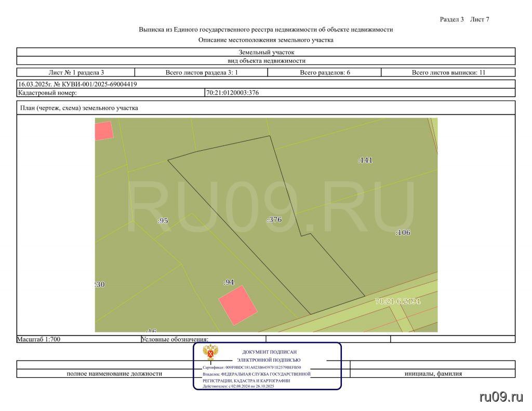
Task: Click the :30 parcel label at map edge
Action: tap(100, 284)
